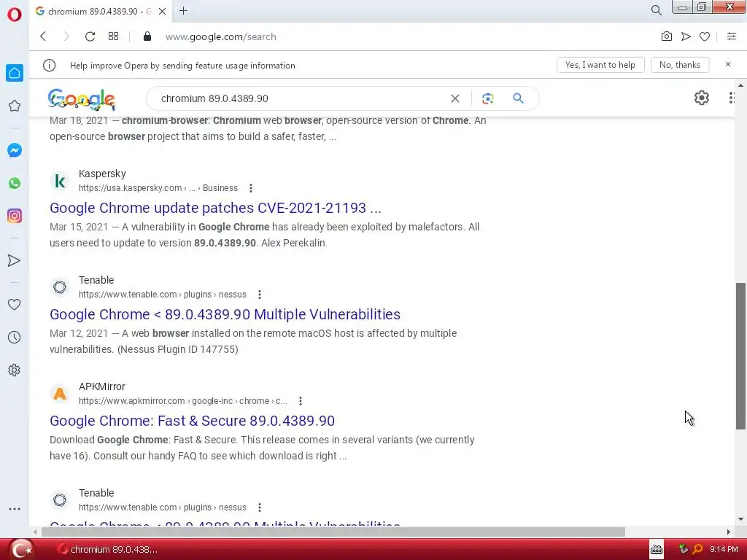
Task: Click the vertical scrollbar thumb
Action: (x=740, y=356)
